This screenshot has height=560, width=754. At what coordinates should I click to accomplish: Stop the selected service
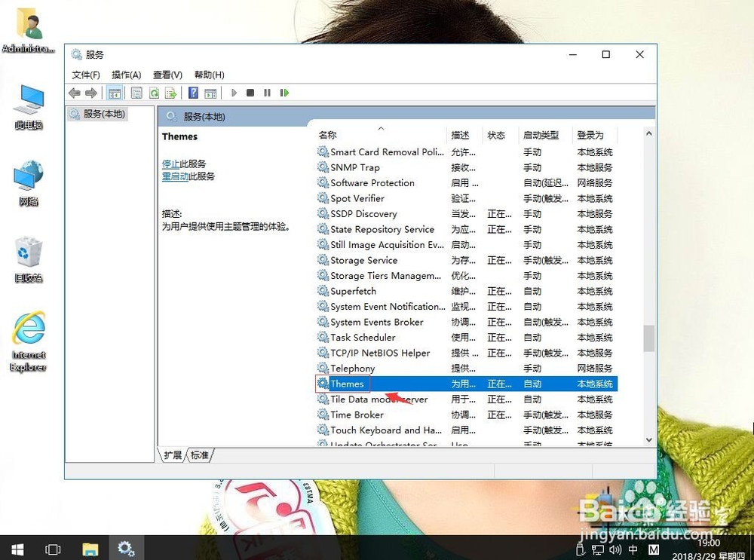[250, 93]
